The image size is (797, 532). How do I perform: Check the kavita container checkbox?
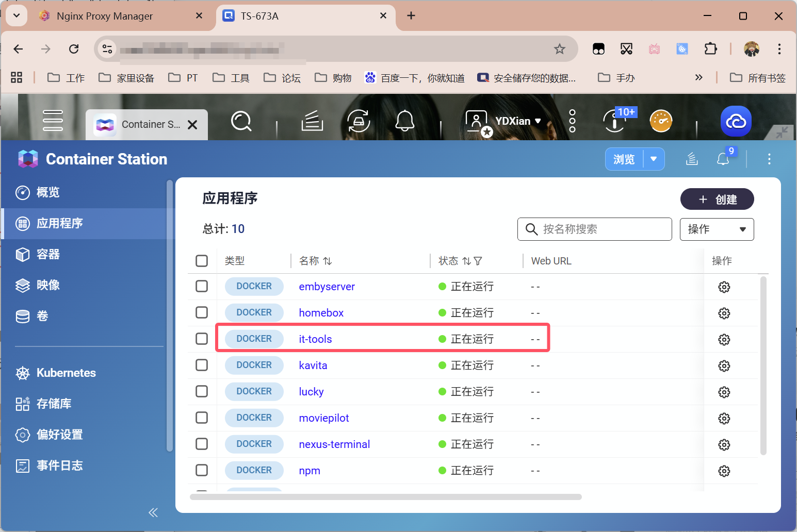click(202, 365)
